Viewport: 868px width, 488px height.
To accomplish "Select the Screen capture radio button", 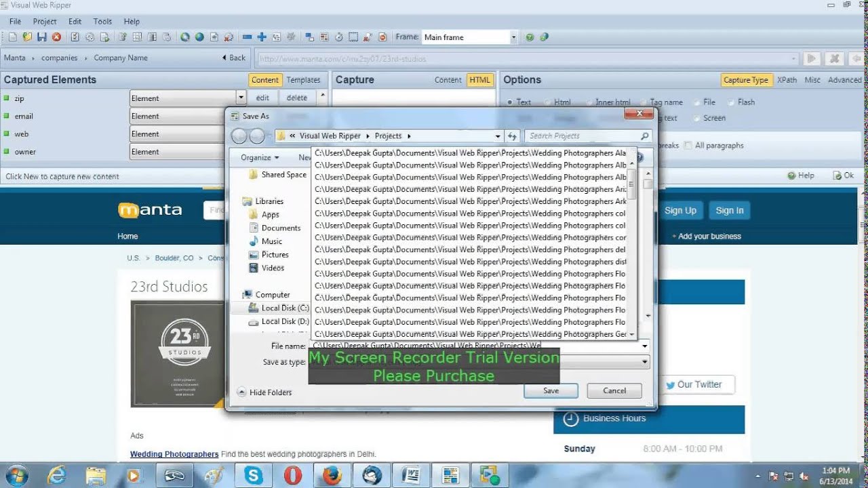I will [x=697, y=118].
